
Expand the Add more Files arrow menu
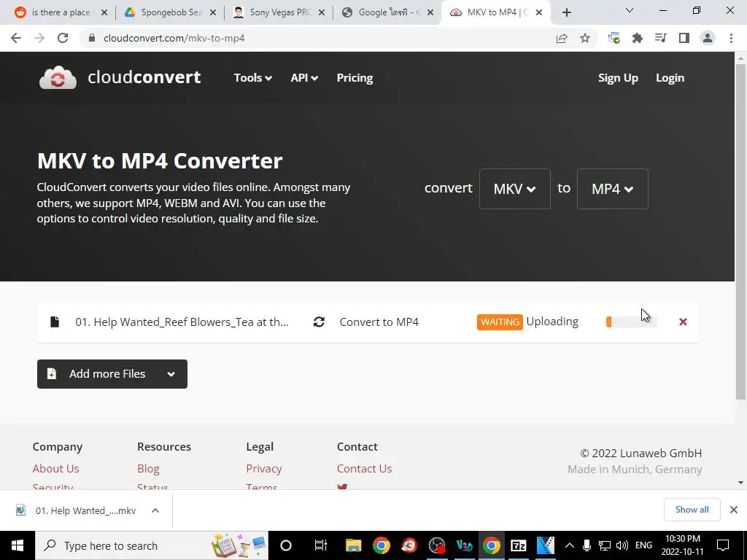171,374
